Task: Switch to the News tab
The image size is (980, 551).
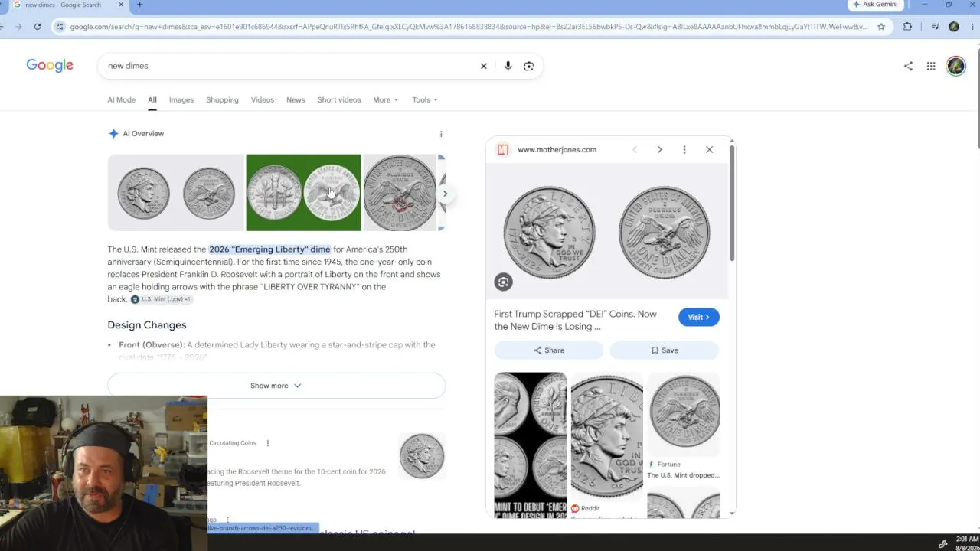Action: [296, 99]
